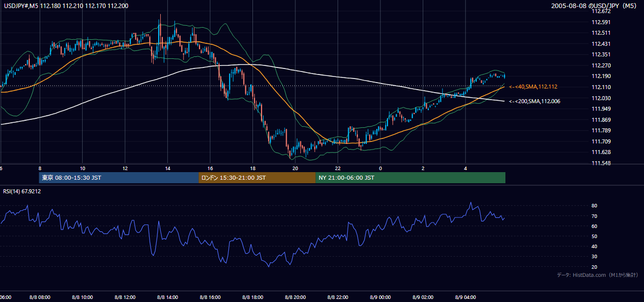Click the 112.431 price axis label
The width and height of the screenshot is (644, 302).
click(601, 44)
